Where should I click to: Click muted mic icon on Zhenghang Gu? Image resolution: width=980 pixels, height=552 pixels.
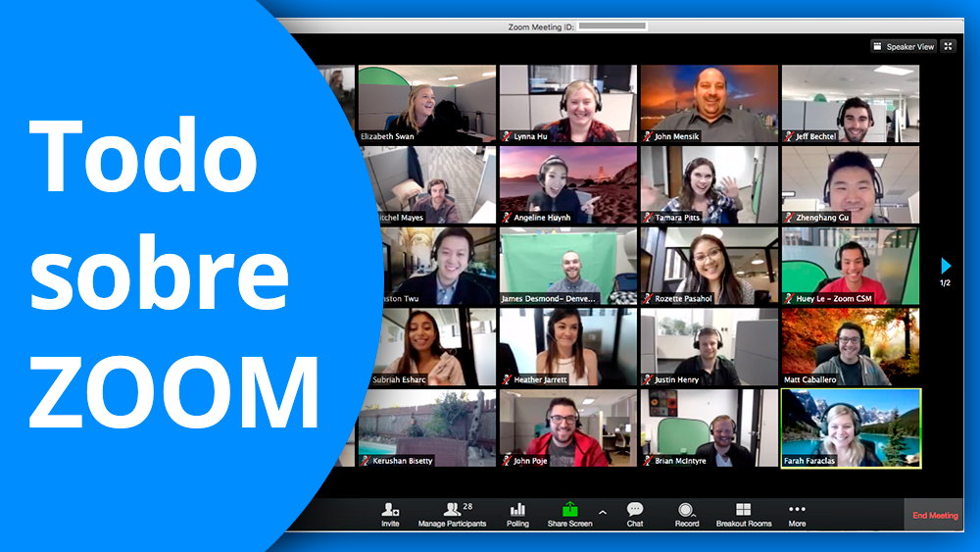[x=789, y=218]
